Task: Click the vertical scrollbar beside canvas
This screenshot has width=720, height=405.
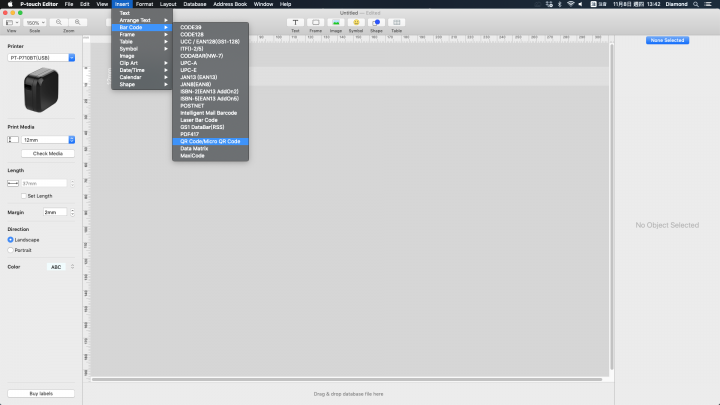Action: tap(611, 207)
